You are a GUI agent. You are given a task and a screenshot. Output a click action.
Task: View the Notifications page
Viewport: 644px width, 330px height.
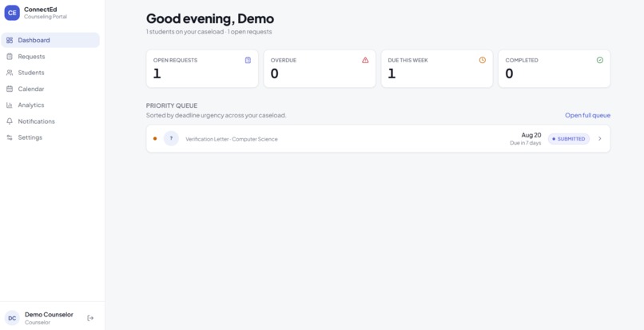50,121
